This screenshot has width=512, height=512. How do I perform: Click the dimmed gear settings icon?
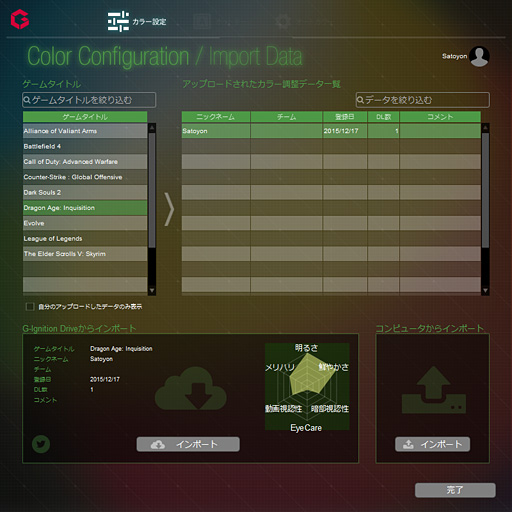(x=283, y=21)
